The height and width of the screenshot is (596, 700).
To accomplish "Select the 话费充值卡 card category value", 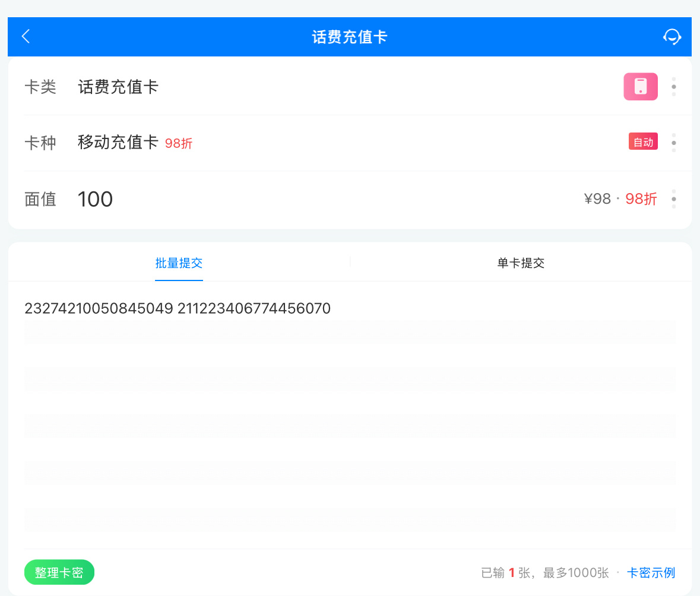I will point(118,87).
